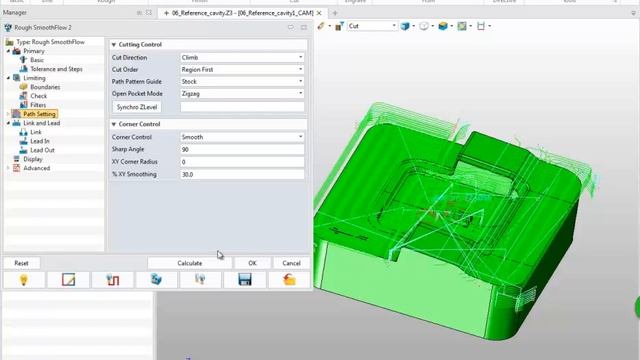The image size is (640, 360).
Task: Open the Cut filter dropdown in viewport toolbar
Action: (394, 26)
